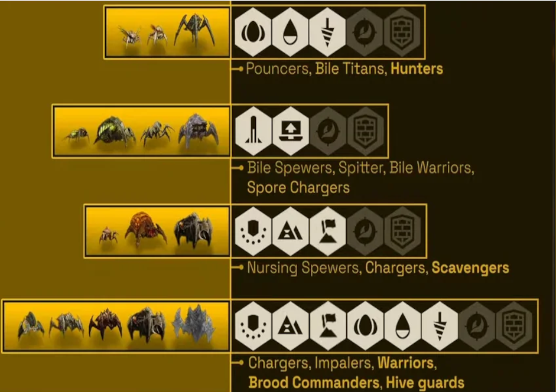Screen dimensions: 556x392
Task: Select the Spore Chargers text
Action: coord(298,188)
